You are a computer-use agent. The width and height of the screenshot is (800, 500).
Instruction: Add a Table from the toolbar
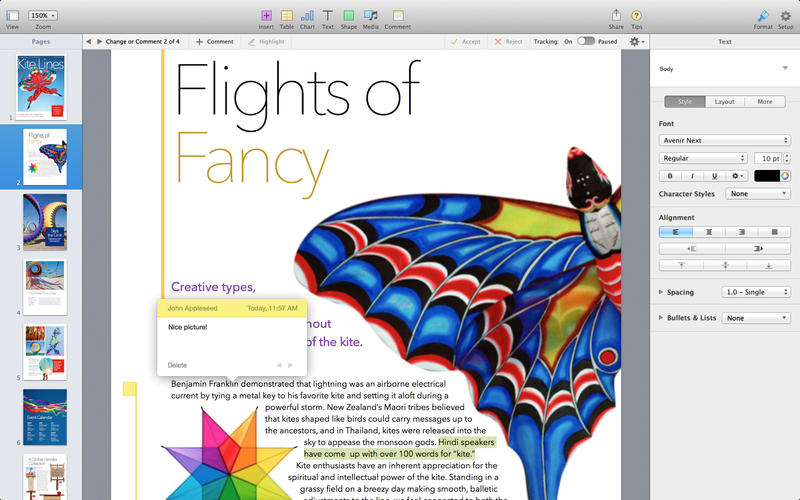[x=287, y=15]
